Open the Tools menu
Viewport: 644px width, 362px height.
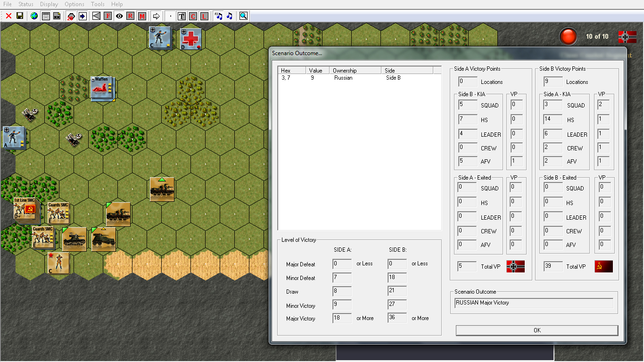pos(98,4)
